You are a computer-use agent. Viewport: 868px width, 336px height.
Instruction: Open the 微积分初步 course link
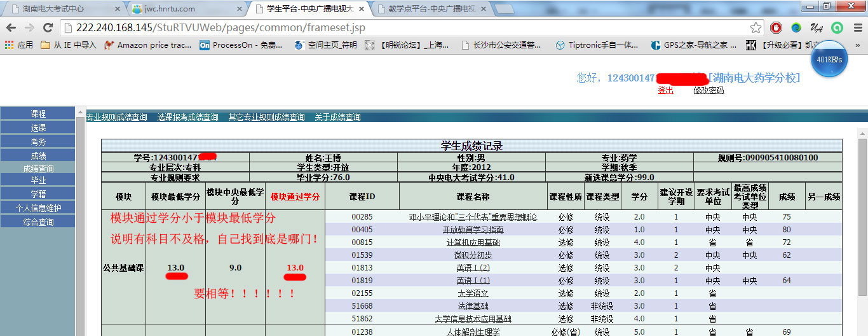point(473,255)
